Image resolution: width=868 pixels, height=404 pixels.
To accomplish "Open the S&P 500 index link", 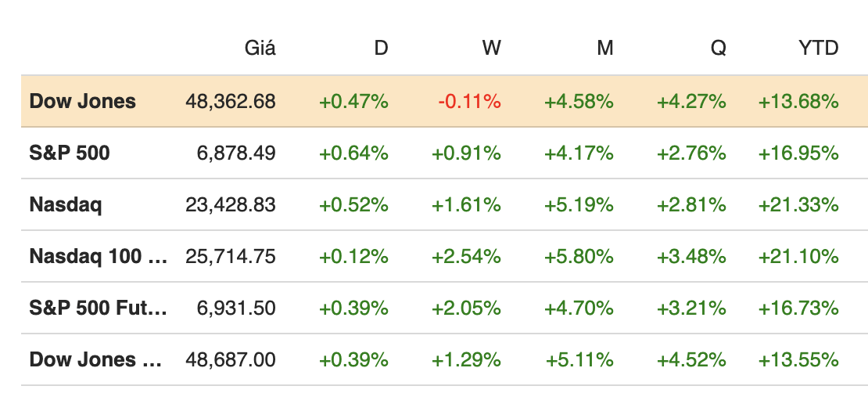I will tap(70, 153).
